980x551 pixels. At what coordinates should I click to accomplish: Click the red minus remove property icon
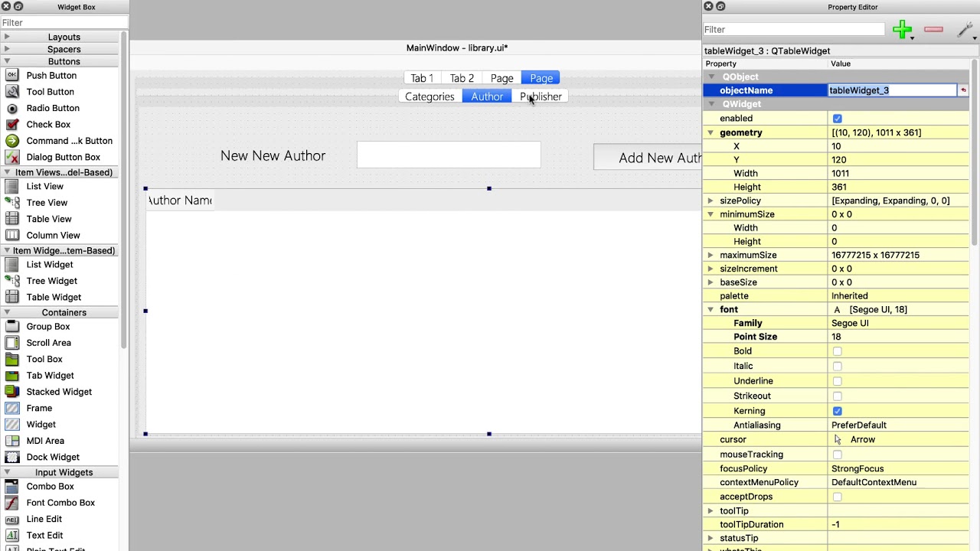[933, 30]
